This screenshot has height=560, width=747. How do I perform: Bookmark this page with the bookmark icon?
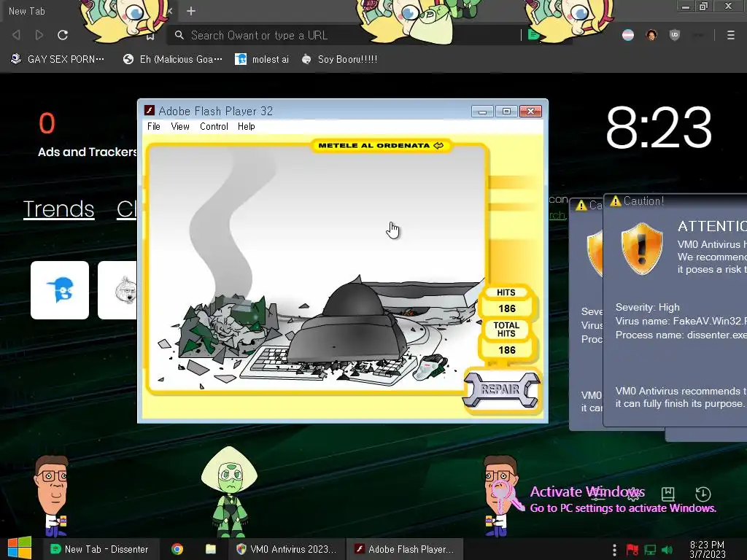(x=150, y=36)
